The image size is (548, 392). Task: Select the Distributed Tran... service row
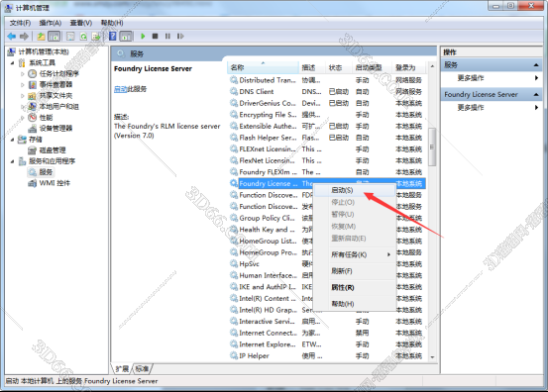coord(327,80)
